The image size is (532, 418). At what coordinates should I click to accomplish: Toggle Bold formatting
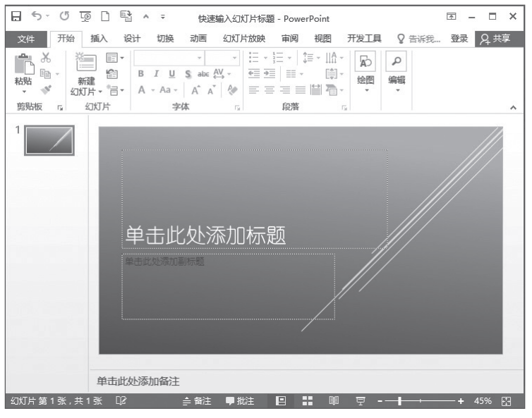141,74
